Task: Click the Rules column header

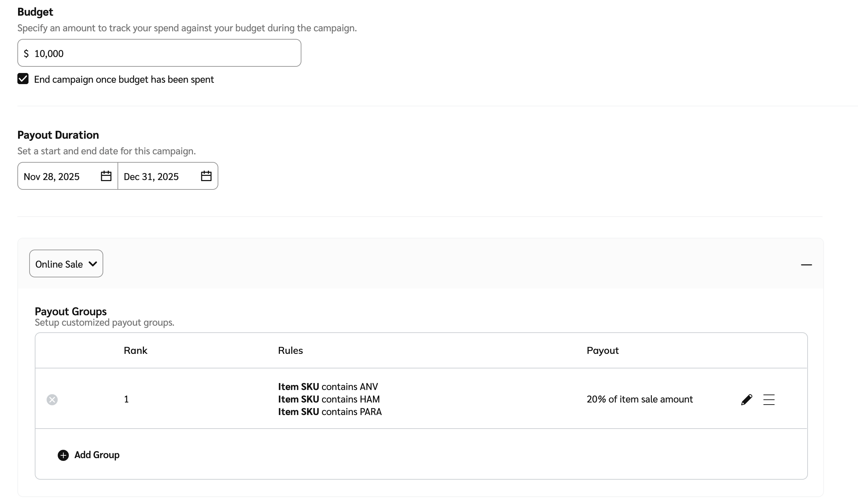Action: [290, 350]
